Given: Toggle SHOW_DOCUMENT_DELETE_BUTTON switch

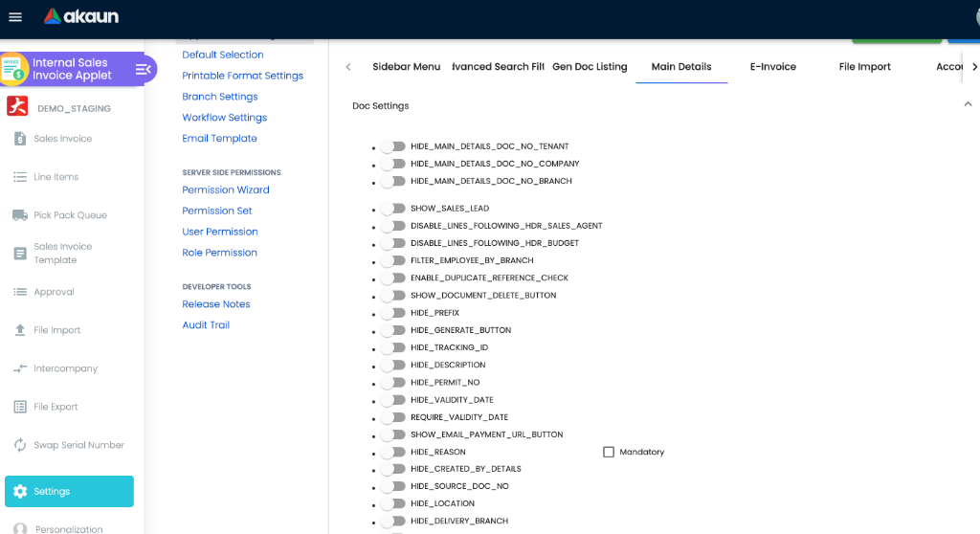Looking at the screenshot, I should 393,295.
